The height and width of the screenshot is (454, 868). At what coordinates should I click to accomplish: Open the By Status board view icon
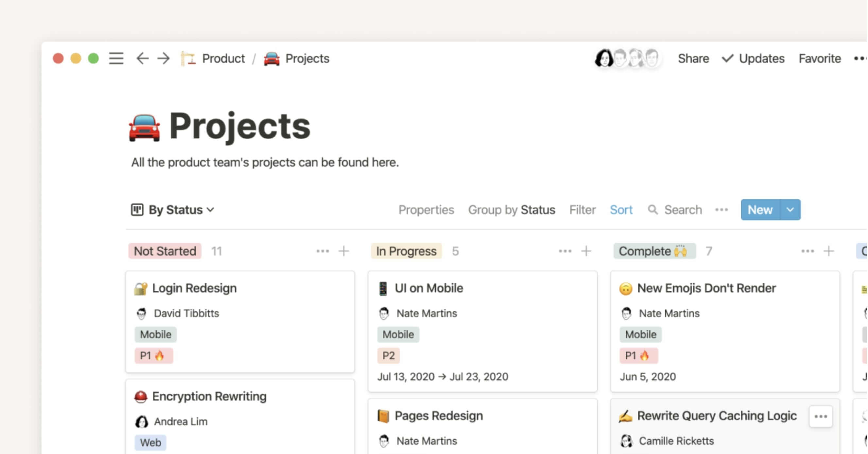click(136, 209)
